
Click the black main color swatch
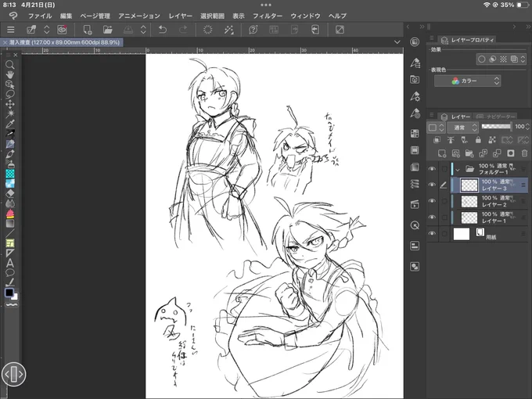click(x=9, y=293)
